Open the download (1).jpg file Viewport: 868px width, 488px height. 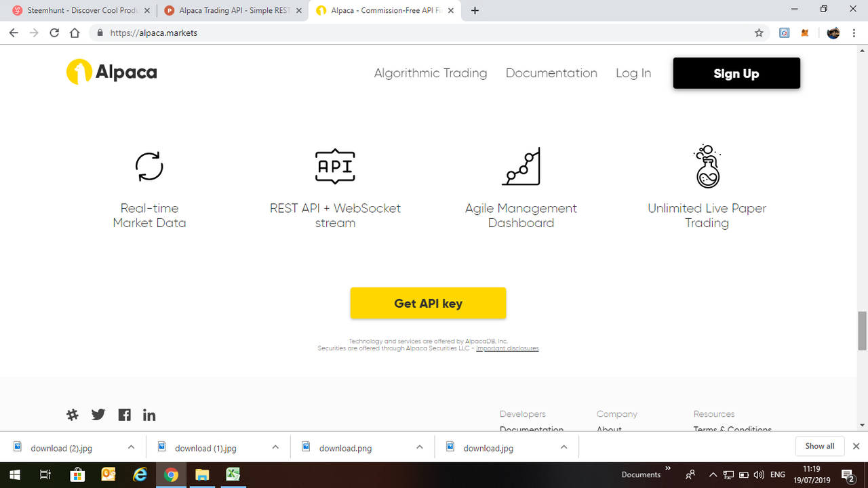coord(205,448)
